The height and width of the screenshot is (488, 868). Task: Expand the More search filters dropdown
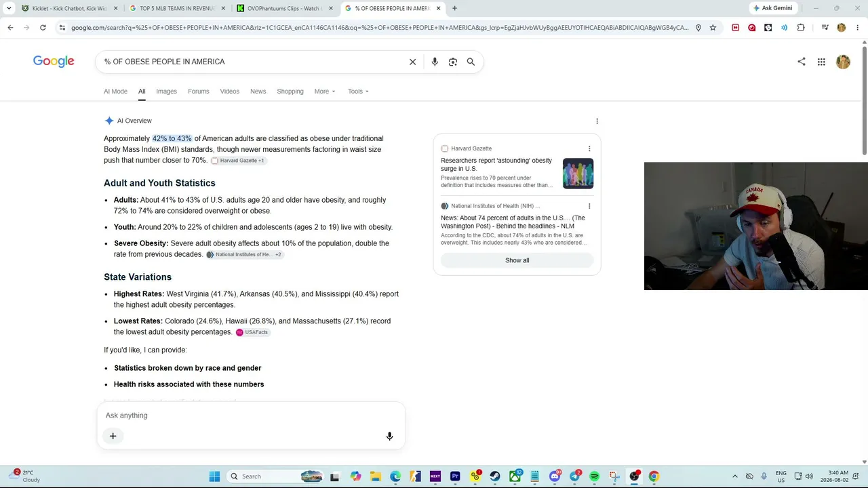click(325, 91)
